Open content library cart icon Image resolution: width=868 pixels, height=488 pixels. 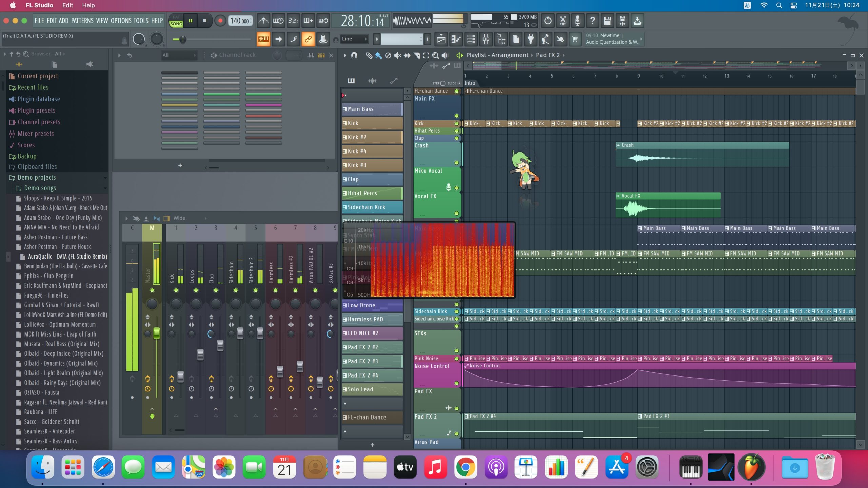coord(575,39)
